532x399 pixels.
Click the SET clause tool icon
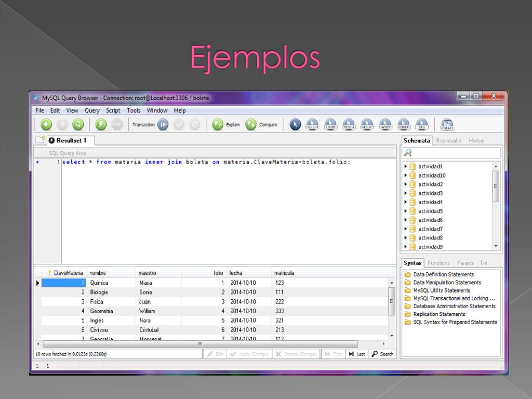422,125
